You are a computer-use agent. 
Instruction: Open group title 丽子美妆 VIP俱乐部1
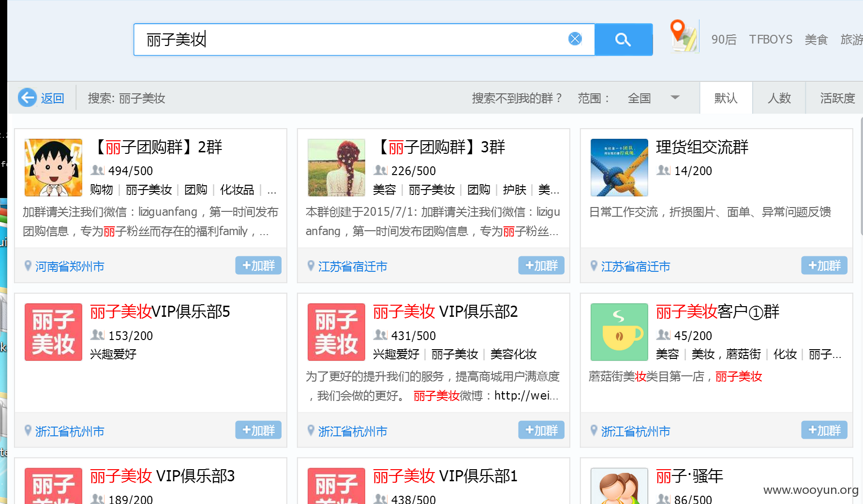446,476
